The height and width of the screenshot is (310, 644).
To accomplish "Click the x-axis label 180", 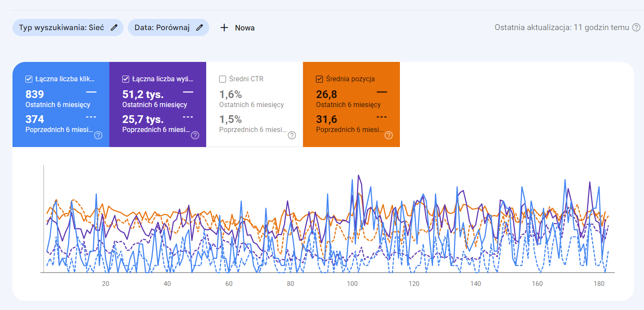I will click(x=599, y=284).
